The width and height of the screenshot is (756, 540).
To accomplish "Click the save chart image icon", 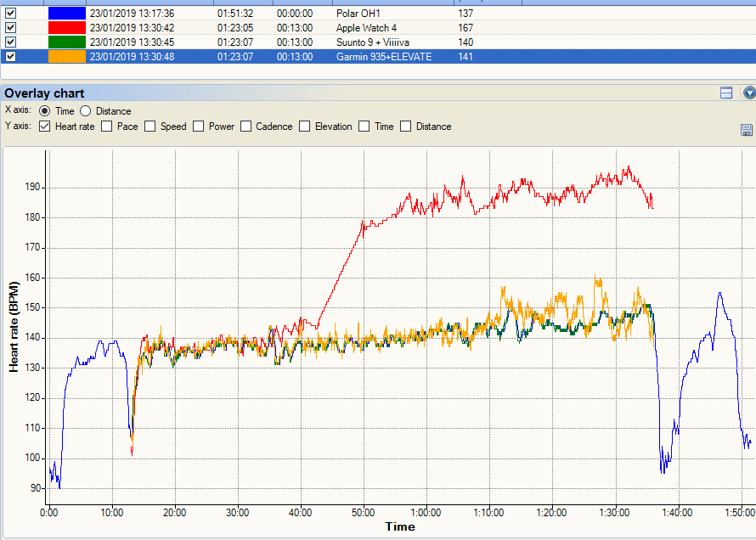I will point(747,130).
